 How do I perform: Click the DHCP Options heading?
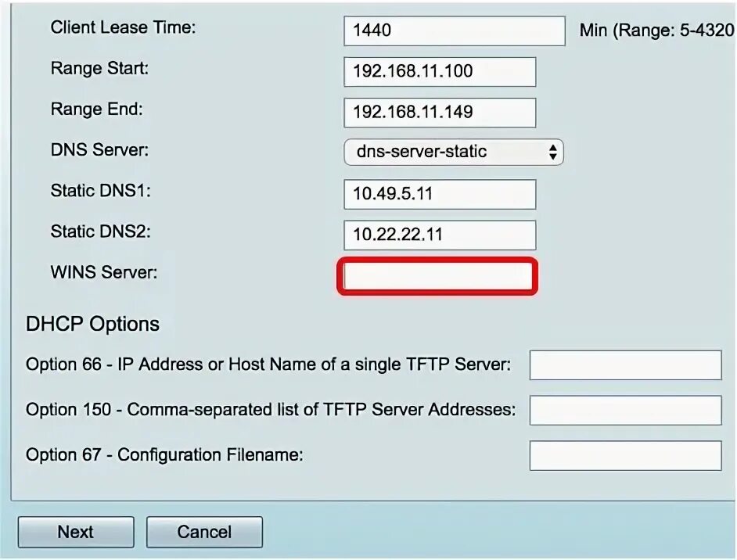(92, 324)
